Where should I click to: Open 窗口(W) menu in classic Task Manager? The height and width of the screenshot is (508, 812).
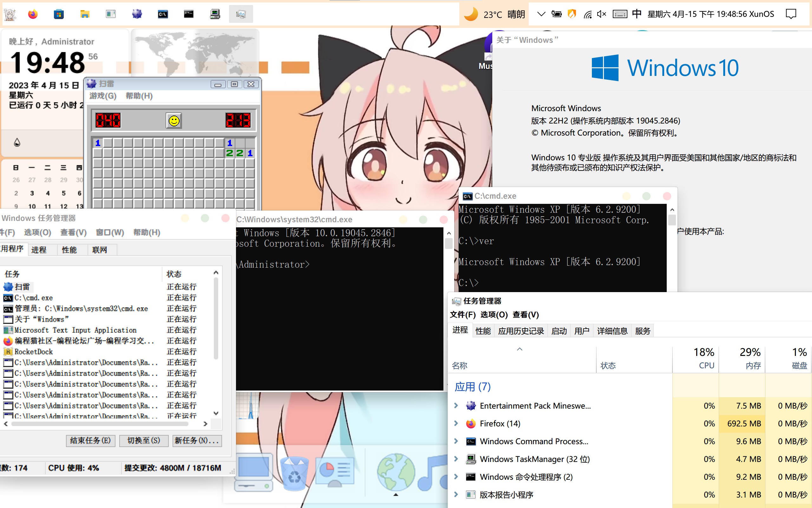(x=110, y=232)
